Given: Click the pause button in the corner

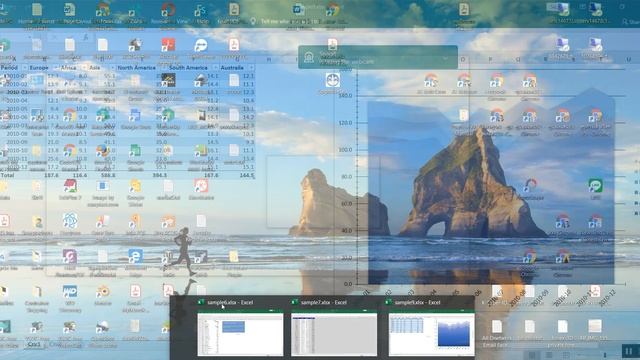Looking at the screenshot, I should (629, 351).
